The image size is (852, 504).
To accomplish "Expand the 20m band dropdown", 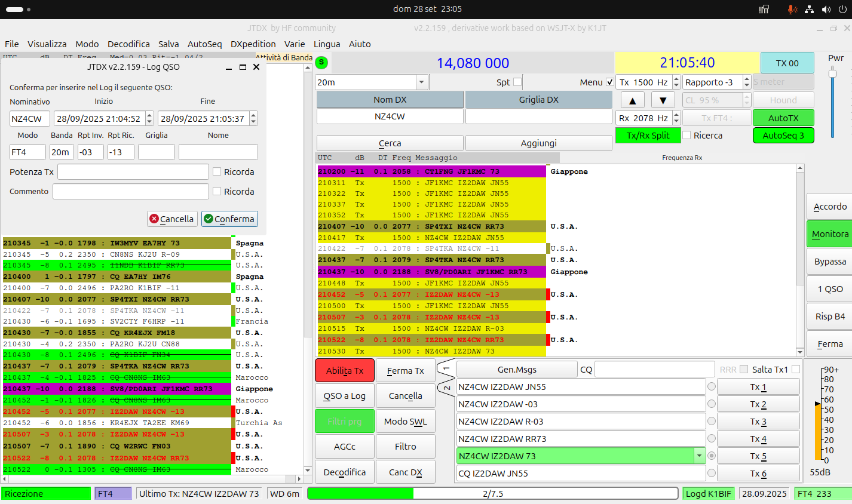I will (421, 82).
